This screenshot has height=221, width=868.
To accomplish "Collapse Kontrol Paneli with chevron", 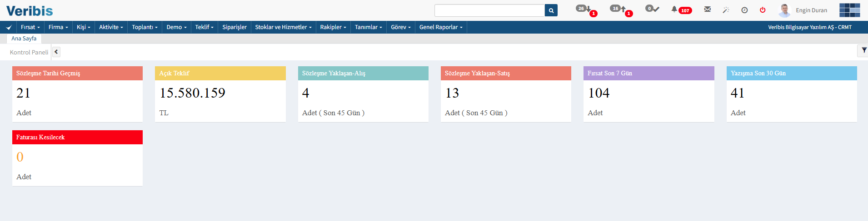I will (56, 52).
